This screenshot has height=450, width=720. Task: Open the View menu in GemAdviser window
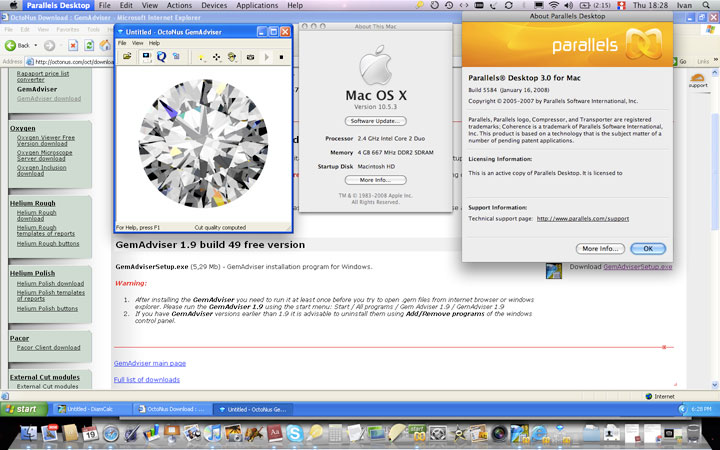pos(139,43)
